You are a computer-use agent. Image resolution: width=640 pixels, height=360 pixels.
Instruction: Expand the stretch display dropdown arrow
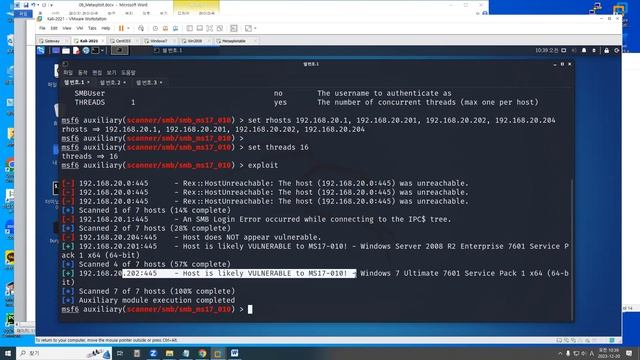click(x=255, y=28)
